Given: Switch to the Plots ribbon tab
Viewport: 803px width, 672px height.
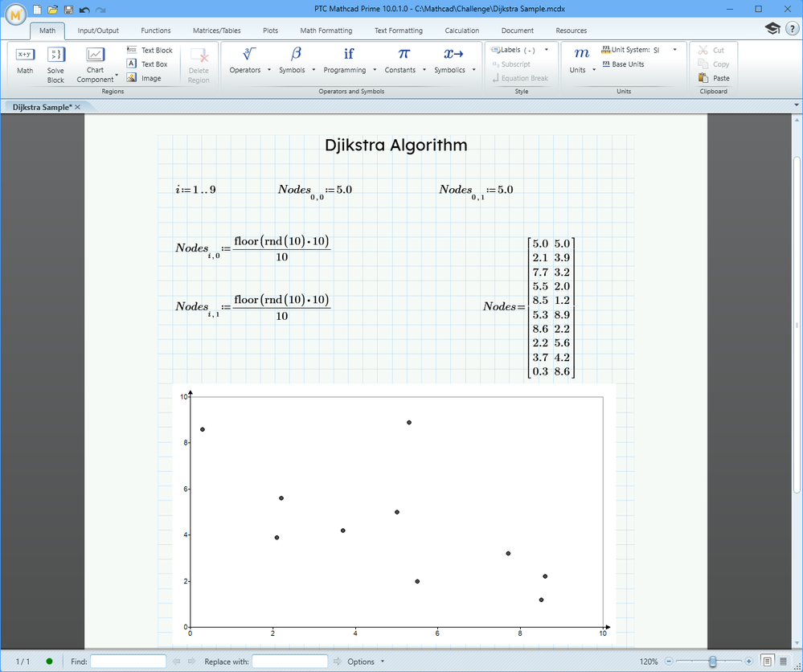Looking at the screenshot, I should tap(270, 31).
